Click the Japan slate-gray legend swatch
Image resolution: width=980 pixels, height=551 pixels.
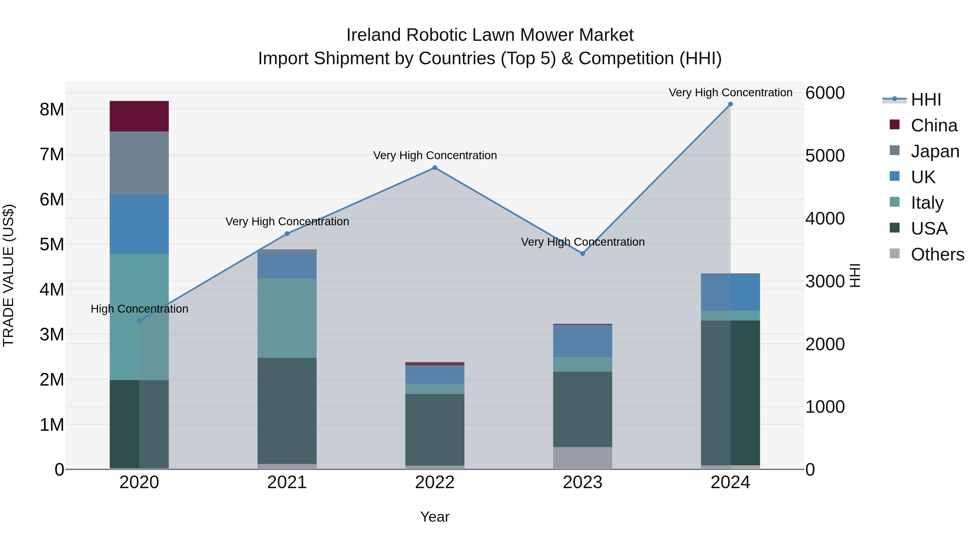[895, 150]
